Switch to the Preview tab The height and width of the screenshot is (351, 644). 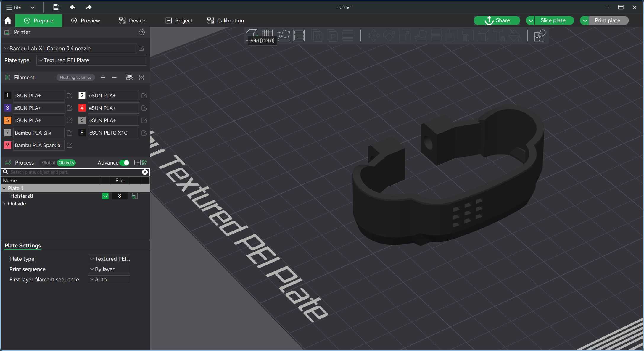point(86,20)
